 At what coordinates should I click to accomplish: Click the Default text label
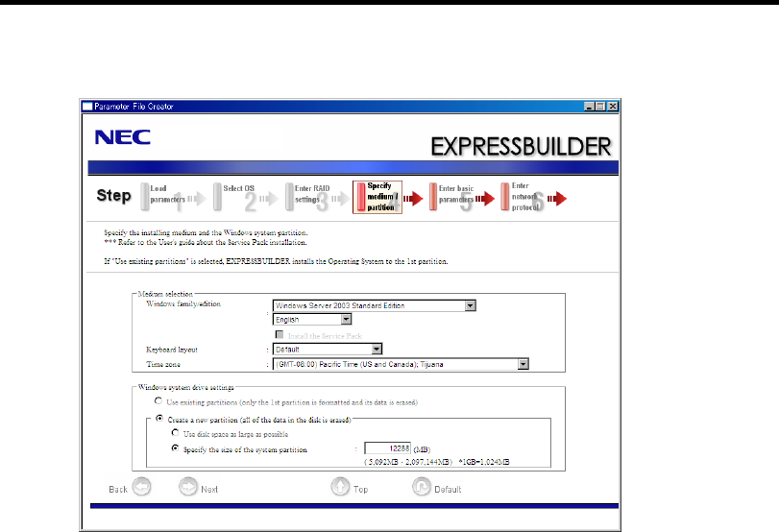coord(448,490)
